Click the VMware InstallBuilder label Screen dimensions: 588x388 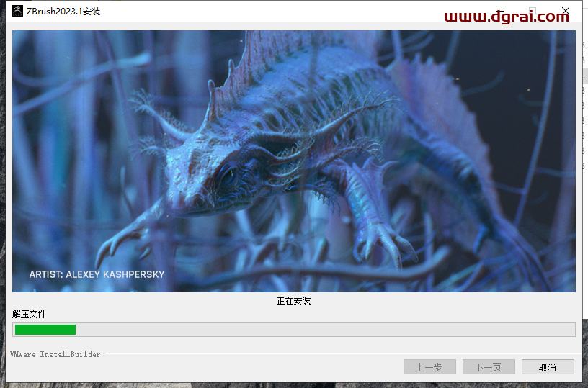pyautogui.click(x=55, y=354)
